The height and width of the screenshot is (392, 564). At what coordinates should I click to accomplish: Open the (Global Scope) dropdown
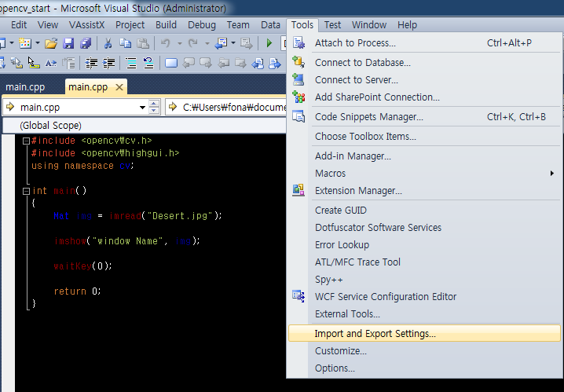pos(144,126)
